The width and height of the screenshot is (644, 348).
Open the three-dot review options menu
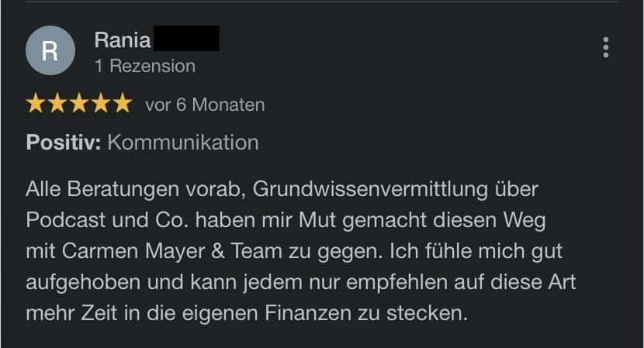click(605, 47)
